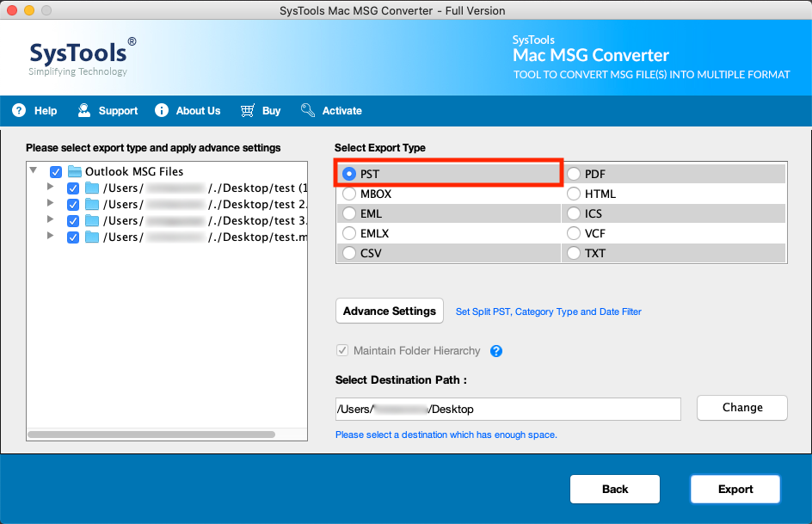This screenshot has width=812, height=524.
Task: Click the Buy shopping cart icon
Action: point(248,110)
